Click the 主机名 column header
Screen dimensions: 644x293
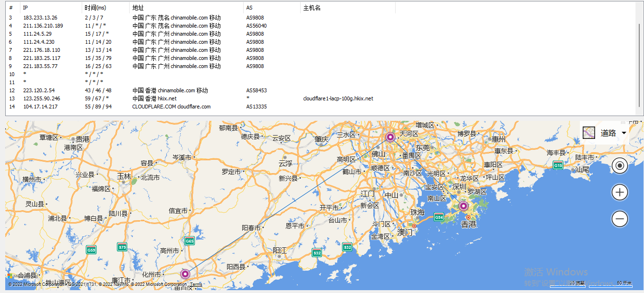tap(348, 8)
